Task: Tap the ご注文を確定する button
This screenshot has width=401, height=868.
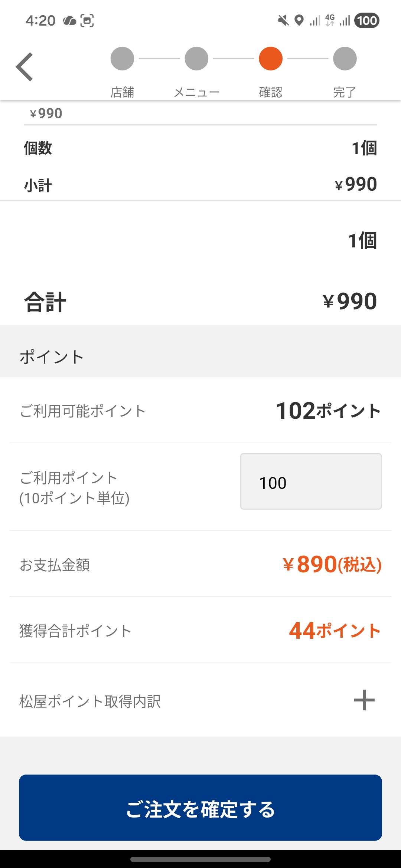Action: 200,808
